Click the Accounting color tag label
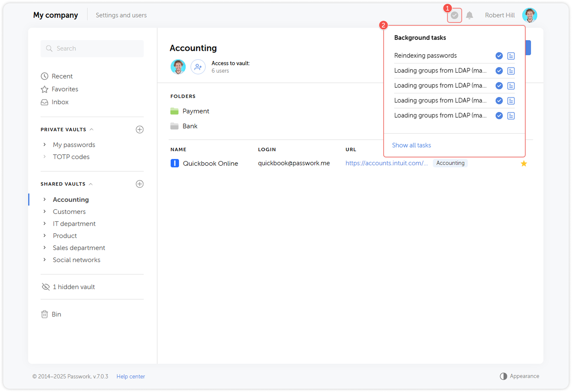 pyautogui.click(x=450, y=163)
